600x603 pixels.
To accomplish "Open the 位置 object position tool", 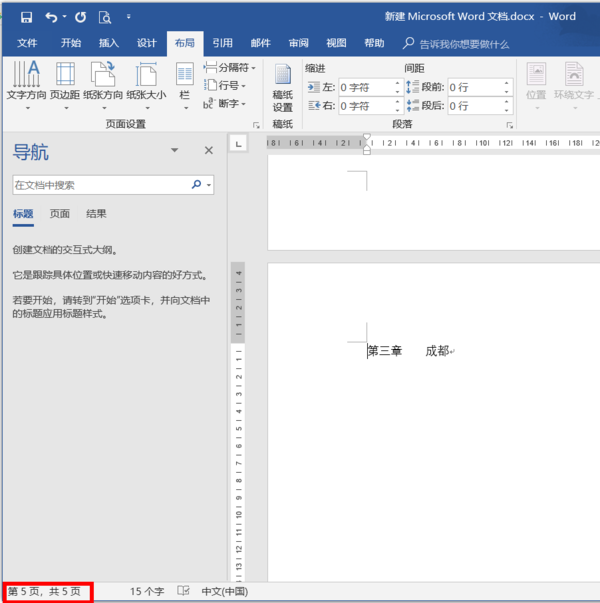I will [537, 85].
